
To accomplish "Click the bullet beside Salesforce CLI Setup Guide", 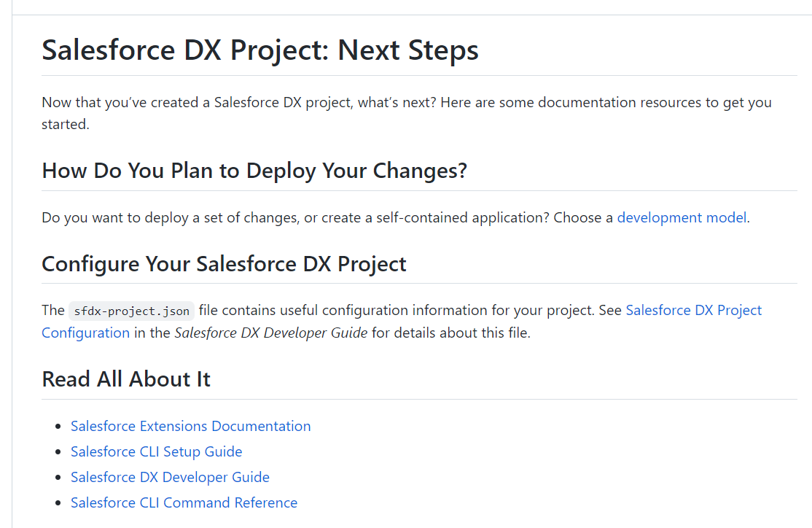I will (x=58, y=452).
